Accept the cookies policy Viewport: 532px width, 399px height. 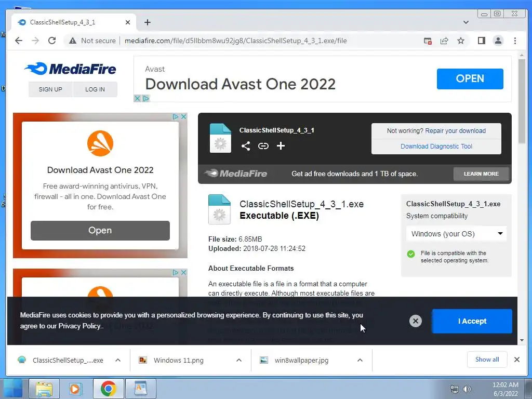click(472, 321)
